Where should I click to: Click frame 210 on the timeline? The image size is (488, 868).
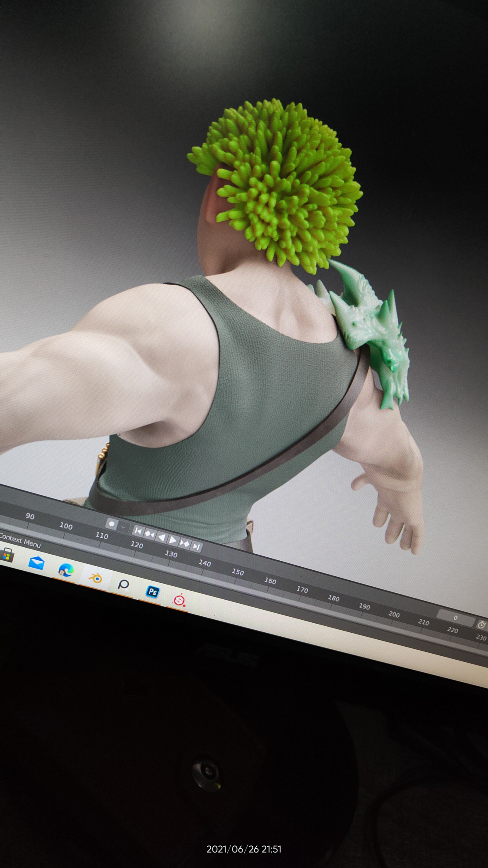423,622
